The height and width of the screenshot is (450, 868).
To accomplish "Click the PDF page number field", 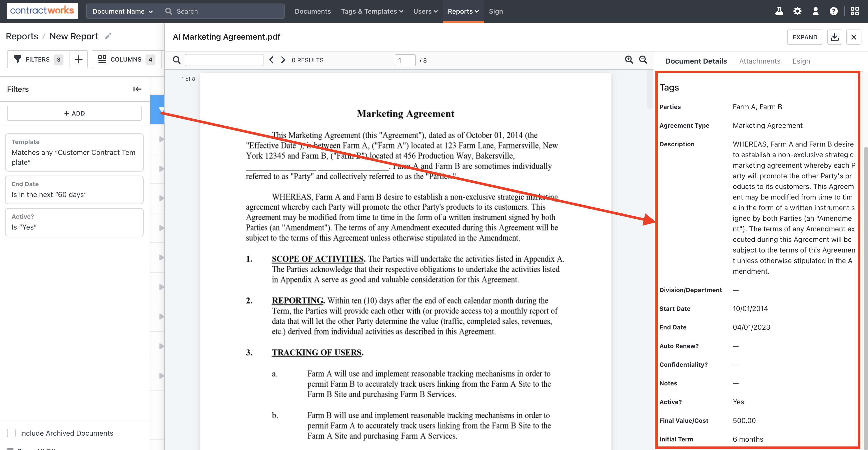I will [x=405, y=60].
